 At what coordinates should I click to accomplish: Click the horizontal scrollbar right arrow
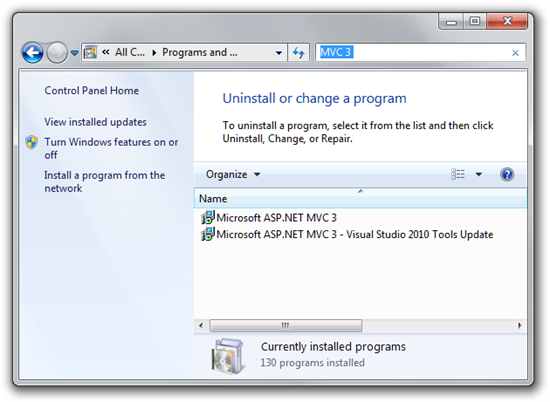pyautogui.click(x=520, y=326)
